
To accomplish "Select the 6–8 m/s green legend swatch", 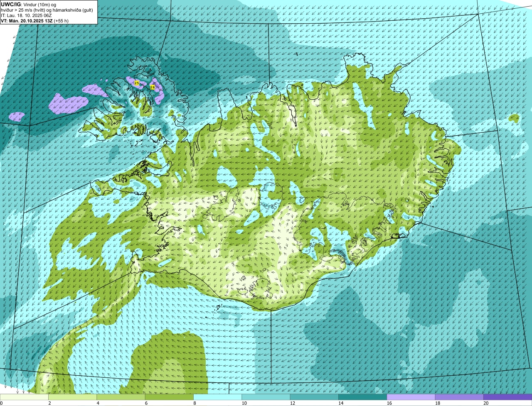I will coord(170,397).
